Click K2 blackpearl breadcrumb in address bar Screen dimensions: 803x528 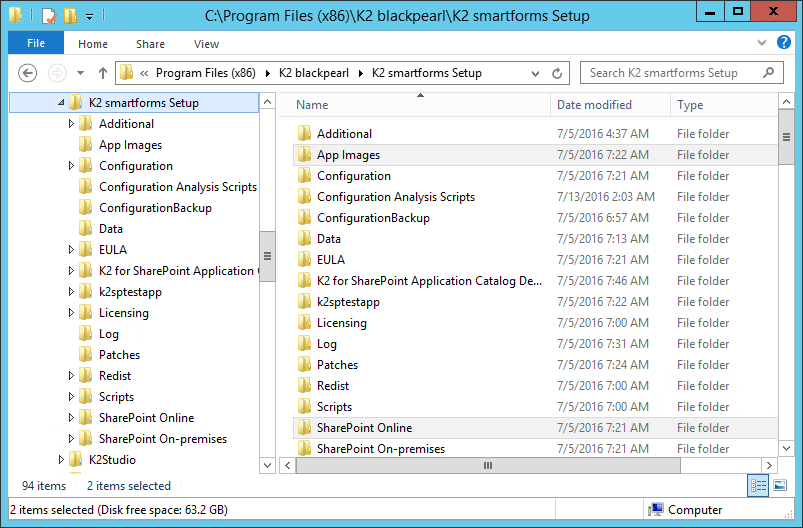pos(313,73)
